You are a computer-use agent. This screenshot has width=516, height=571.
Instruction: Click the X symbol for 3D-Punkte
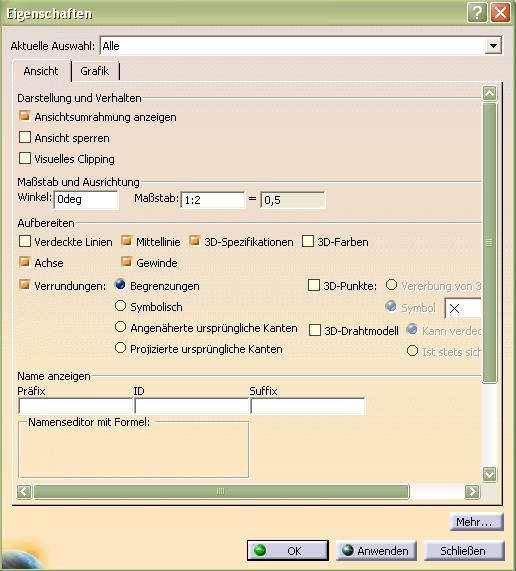tap(454, 309)
